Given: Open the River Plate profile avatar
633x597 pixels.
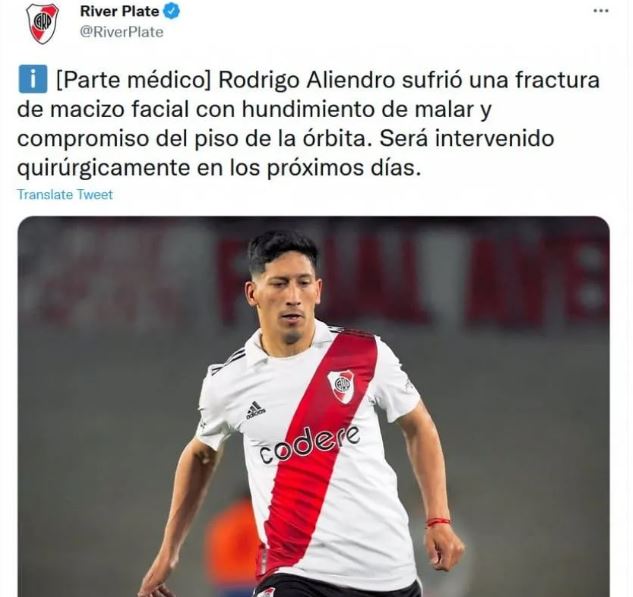Looking at the screenshot, I should 42,23.
